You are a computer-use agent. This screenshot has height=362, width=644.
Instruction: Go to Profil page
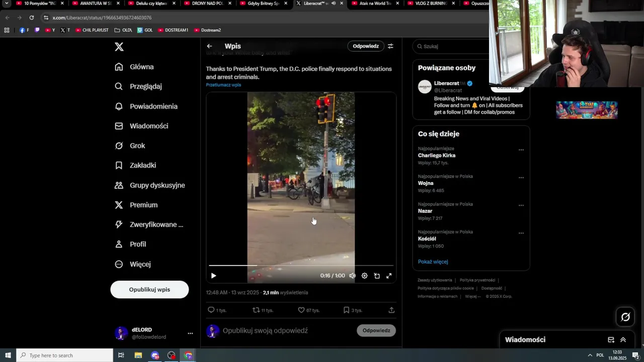coord(130,244)
